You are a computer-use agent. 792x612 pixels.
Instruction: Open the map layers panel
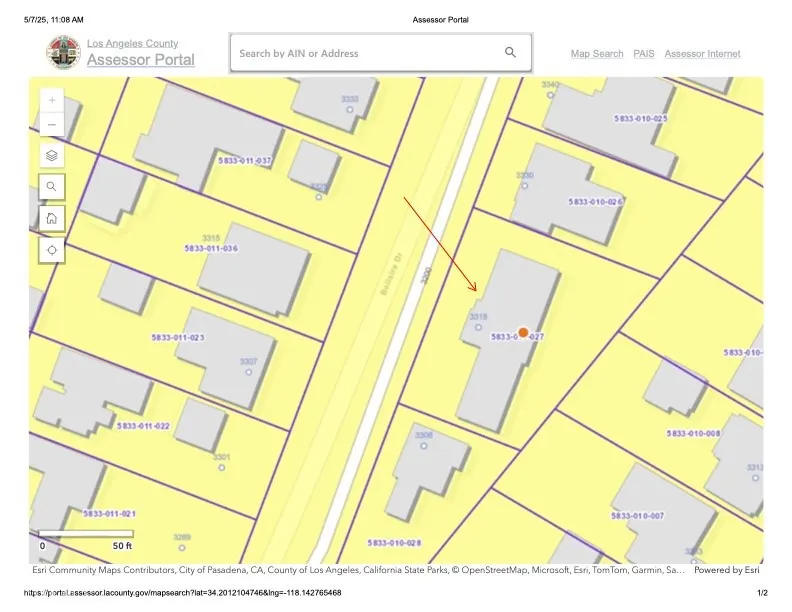[x=52, y=155]
